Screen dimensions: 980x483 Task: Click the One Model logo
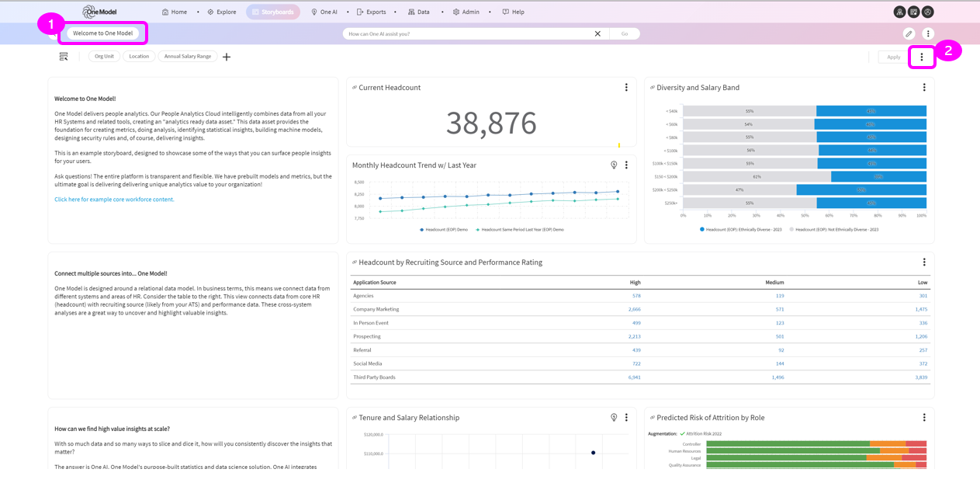point(100,12)
